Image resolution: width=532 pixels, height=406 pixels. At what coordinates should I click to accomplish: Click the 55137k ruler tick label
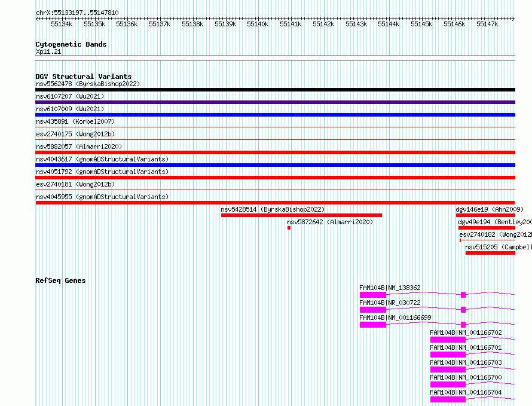[x=160, y=24]
